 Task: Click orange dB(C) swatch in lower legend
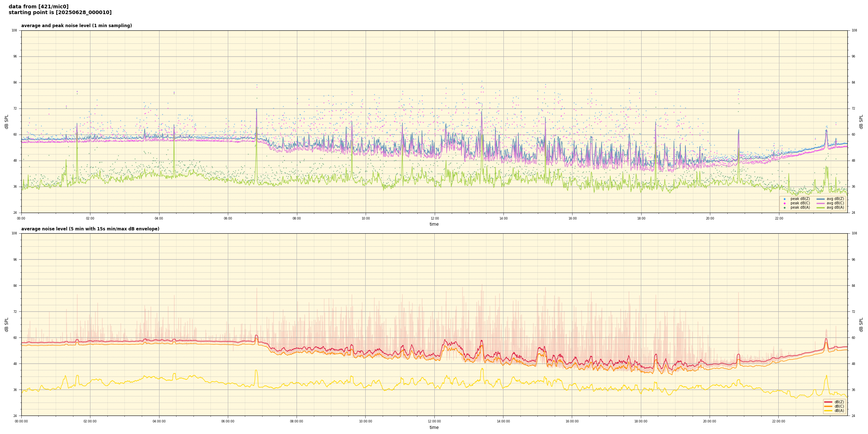tap(828, 406)
